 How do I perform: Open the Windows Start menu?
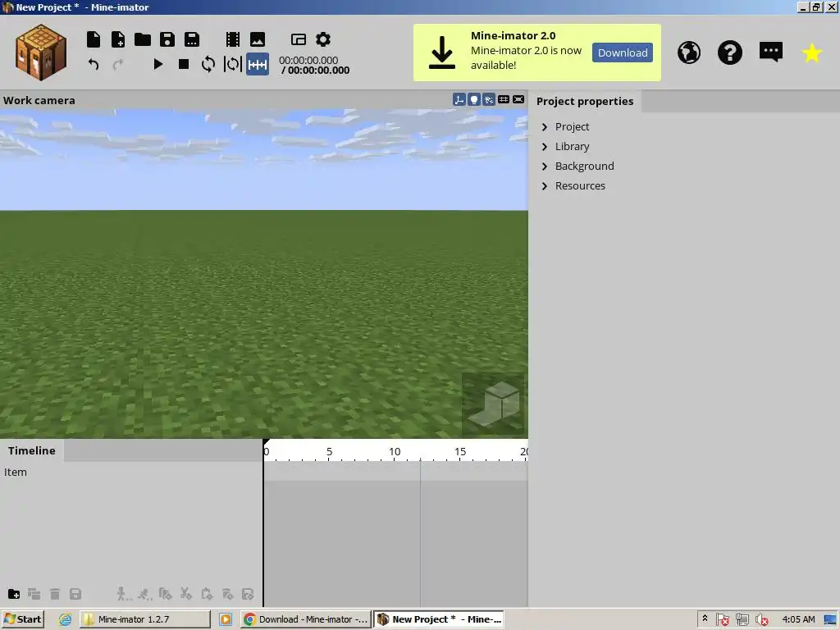pyautogui.click(x=22, y=619)
